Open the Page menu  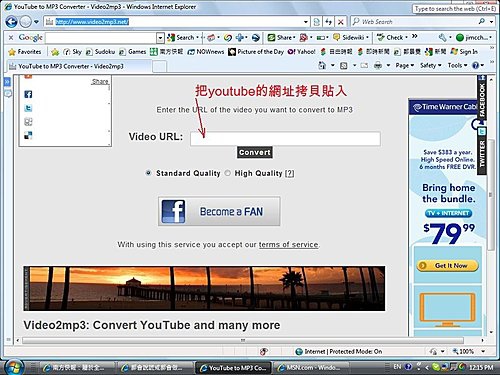pos(404,66)
